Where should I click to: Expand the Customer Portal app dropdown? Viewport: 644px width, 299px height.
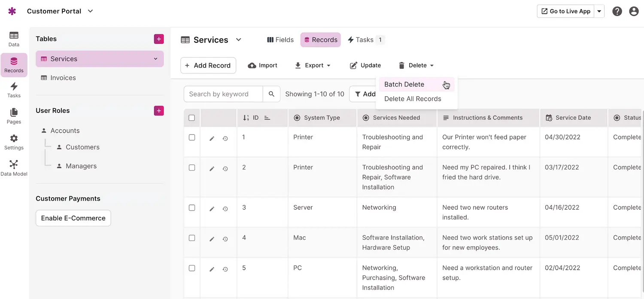pyautogui.click(x=90, y=11)
